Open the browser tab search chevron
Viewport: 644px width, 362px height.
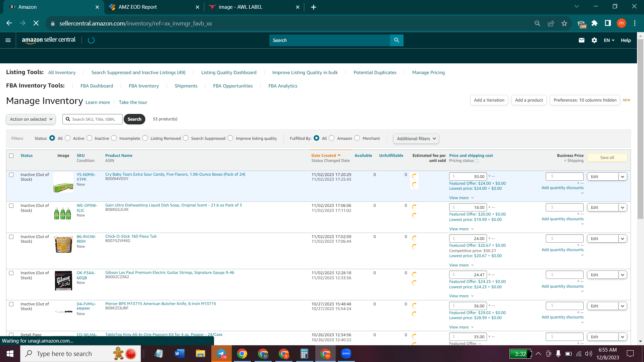click(577, 6)
